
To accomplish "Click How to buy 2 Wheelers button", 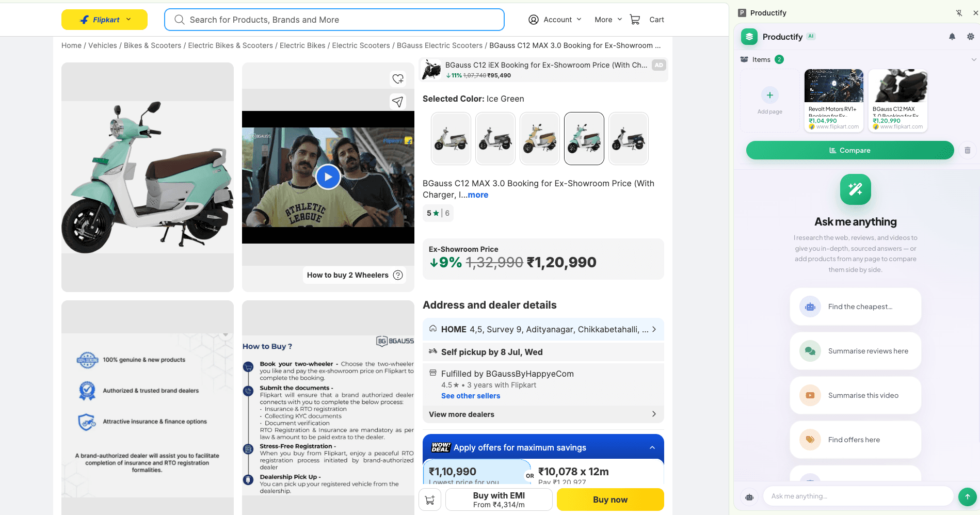I will click(x=355, y=275).
